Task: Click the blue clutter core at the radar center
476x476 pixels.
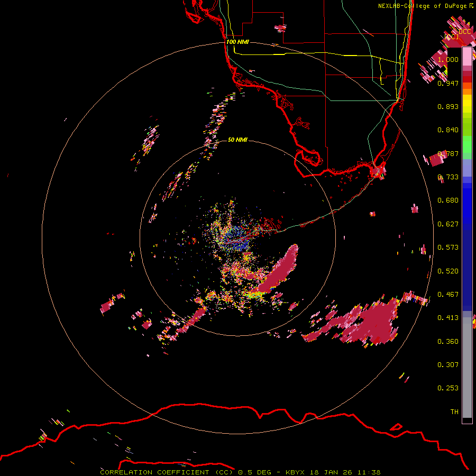Action: point(237,239)
